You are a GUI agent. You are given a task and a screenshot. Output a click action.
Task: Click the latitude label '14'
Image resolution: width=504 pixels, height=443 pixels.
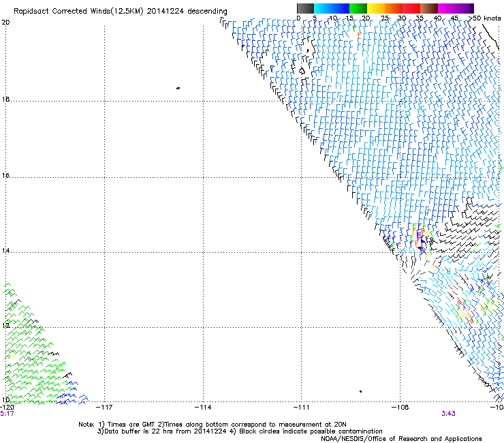click(5, 250)
